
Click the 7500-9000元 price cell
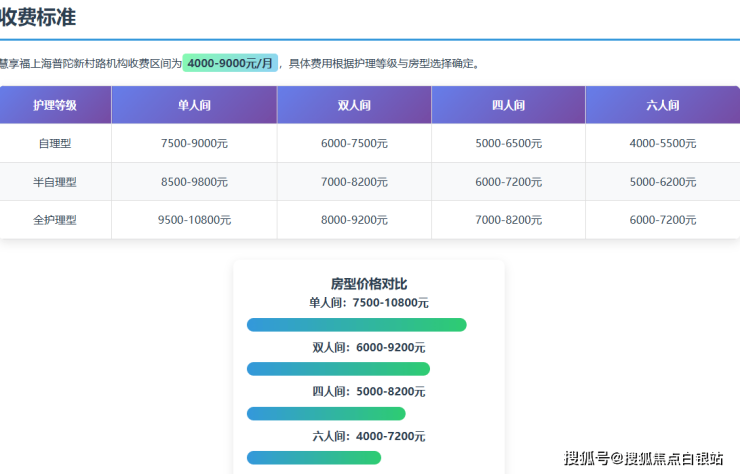click(x=194, y=143)
